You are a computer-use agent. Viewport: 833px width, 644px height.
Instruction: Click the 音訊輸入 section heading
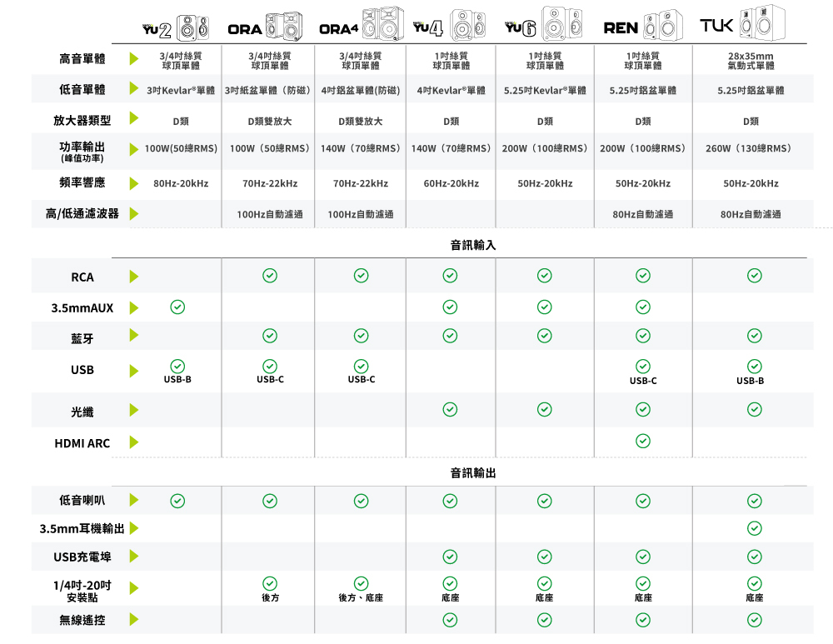pyautogui.click(x=473, y=246)
